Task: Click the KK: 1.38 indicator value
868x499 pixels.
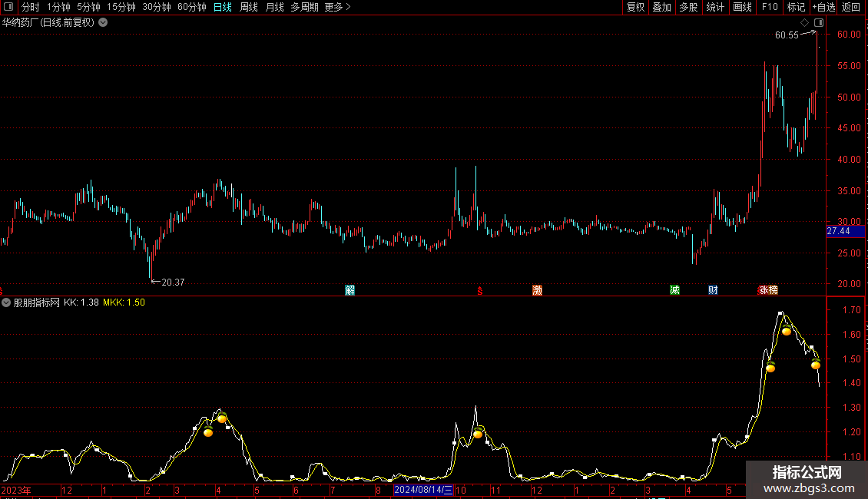Action: [x=81, y=302]
